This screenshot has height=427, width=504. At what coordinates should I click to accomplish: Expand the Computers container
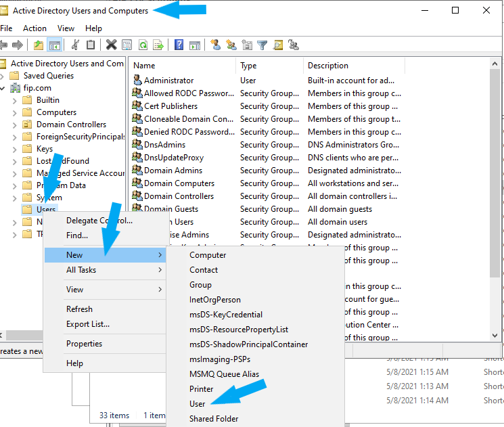pos(14,113)
